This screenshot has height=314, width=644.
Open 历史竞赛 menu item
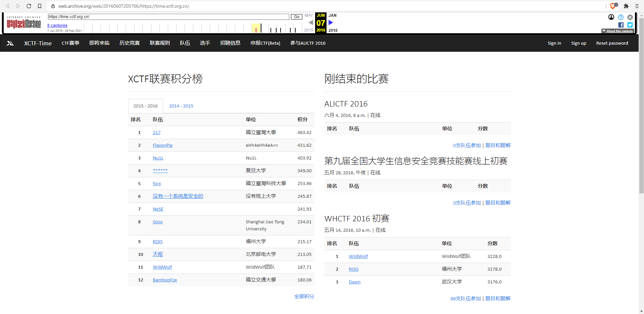130,43
